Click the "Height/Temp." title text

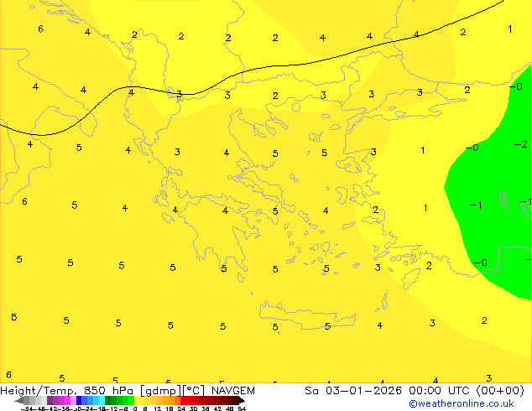(x=39, y=391)
